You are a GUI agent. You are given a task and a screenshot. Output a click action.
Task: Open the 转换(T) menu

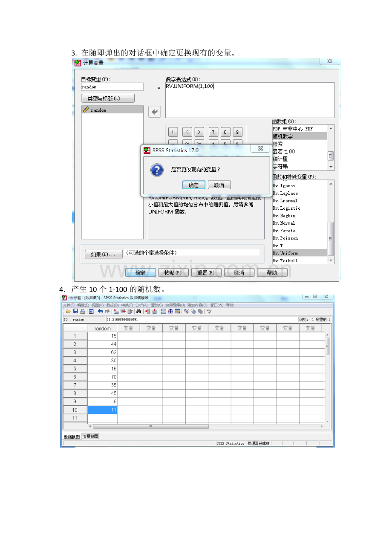click(127, 305)
